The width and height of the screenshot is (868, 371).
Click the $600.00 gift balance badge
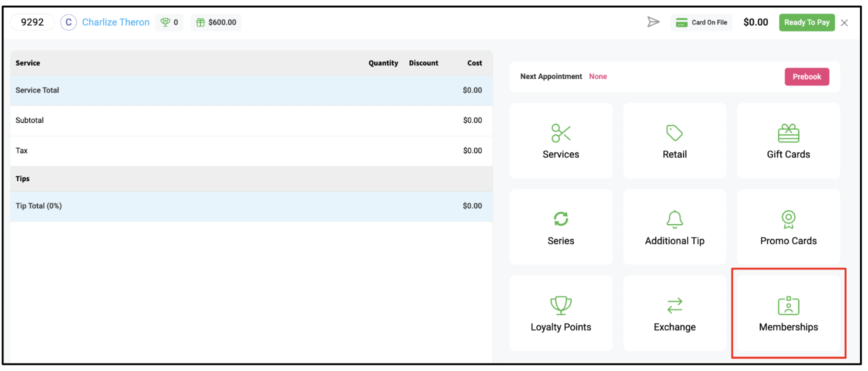216,22
